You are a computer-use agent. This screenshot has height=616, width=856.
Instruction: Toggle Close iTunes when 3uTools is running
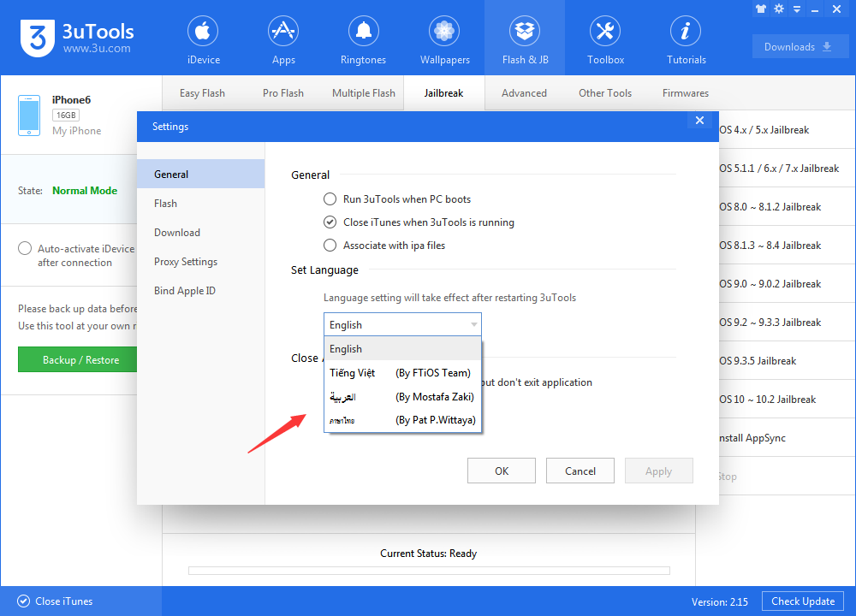click(x=330, y=222)
